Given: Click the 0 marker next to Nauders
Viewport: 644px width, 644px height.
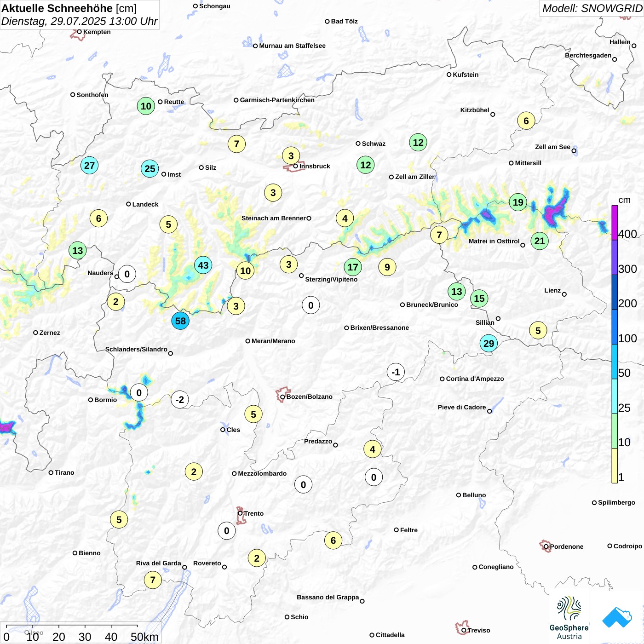Looking at the screenshot, I should tap(127, 274).
